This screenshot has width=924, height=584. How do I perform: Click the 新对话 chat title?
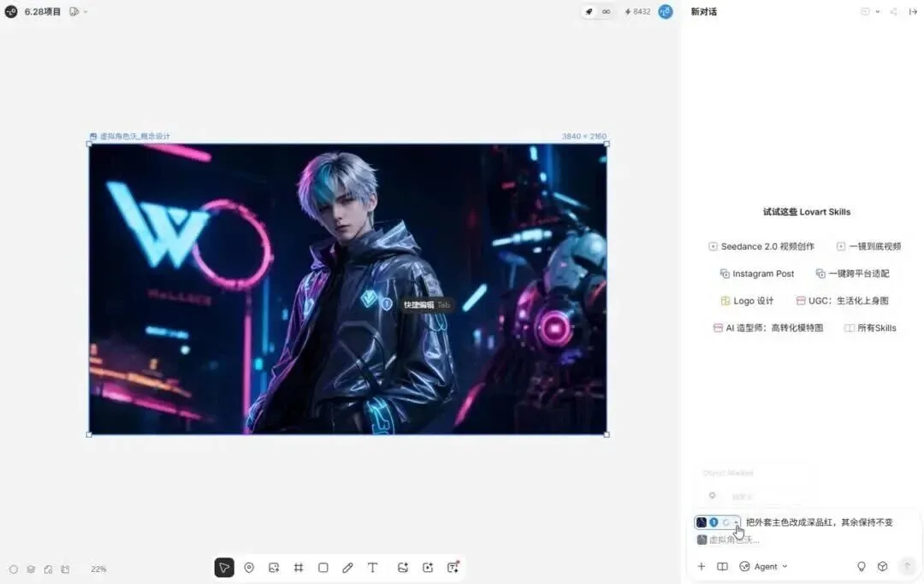coord(703,12)
